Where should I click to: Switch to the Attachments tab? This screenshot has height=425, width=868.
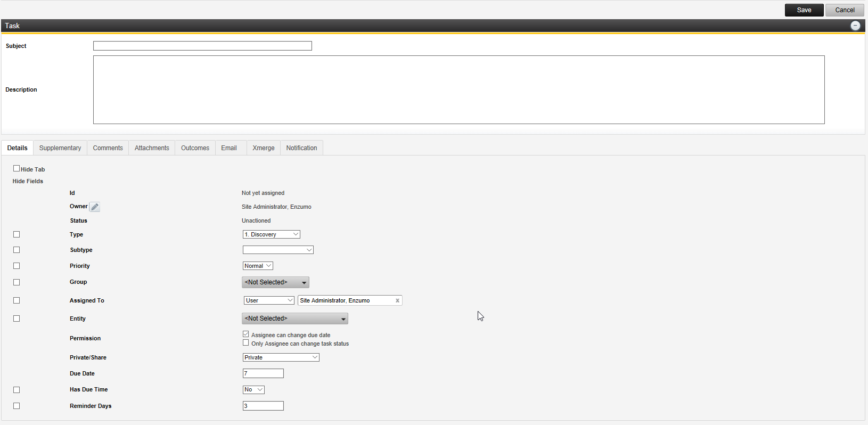pos(152,148)
